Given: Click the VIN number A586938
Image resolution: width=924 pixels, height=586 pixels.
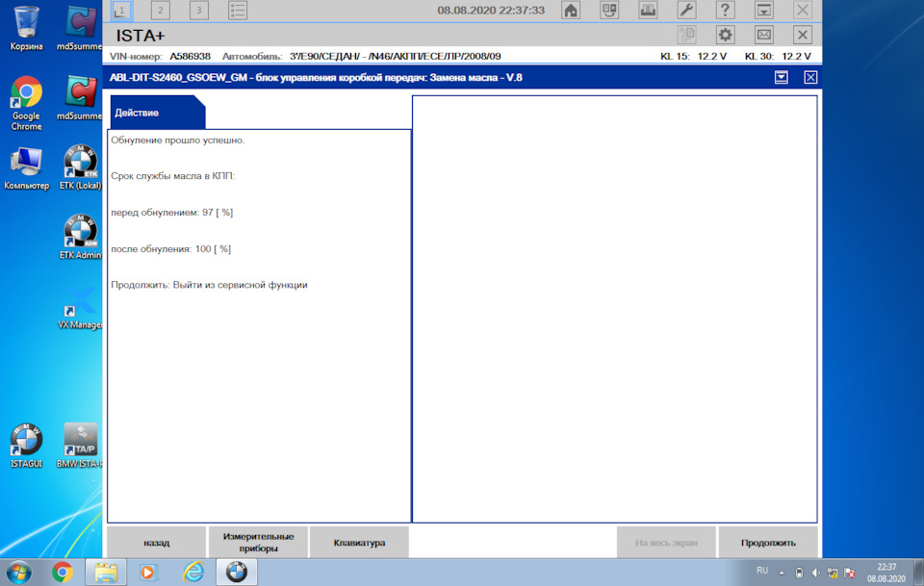Looking at the screenshot, I should pyautogui.click(x=190, y=57).
